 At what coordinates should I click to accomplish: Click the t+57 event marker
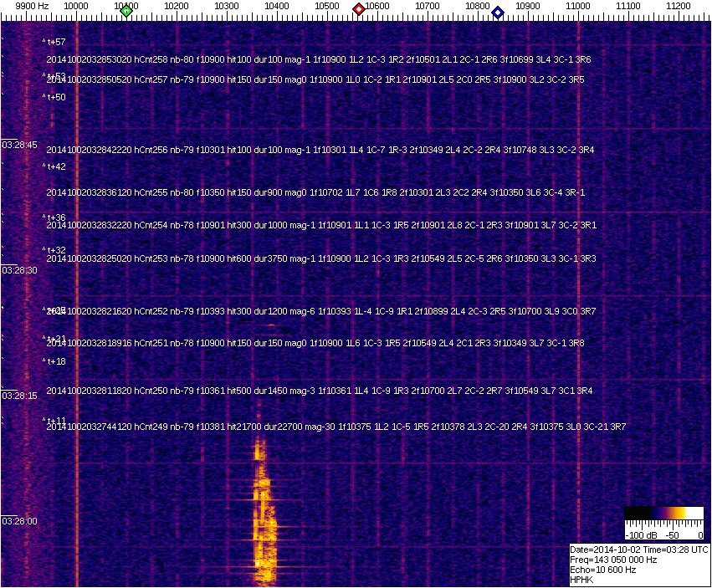pos(55,42)
